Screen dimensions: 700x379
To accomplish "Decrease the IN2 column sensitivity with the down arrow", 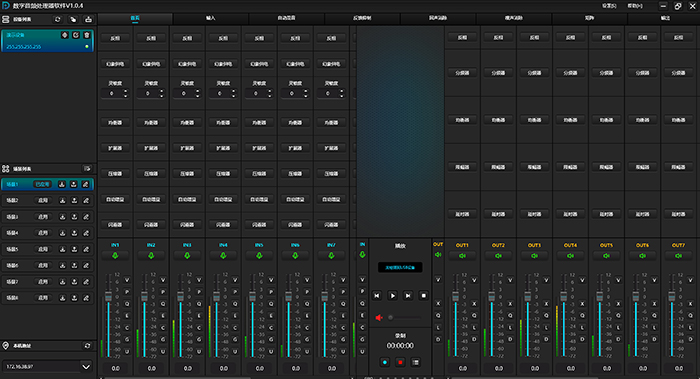I will (162, 96).
